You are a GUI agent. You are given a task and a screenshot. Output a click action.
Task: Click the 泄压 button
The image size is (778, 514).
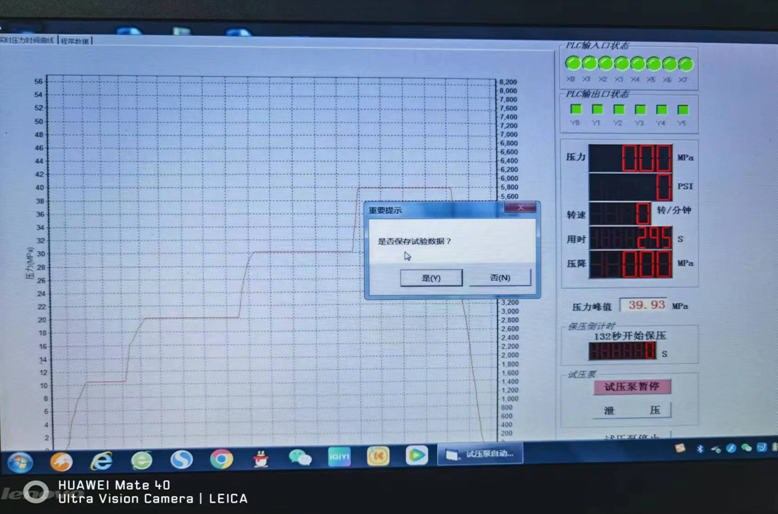point(632,410)
